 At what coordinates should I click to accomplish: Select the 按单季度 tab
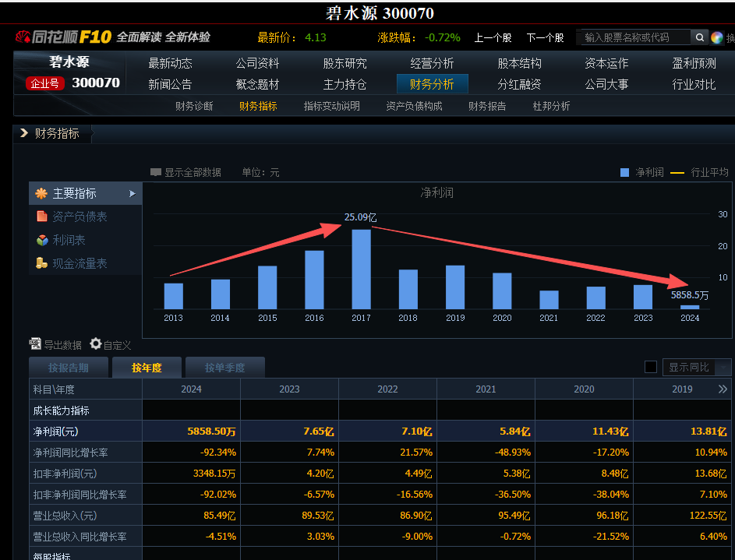coord(225,368)
